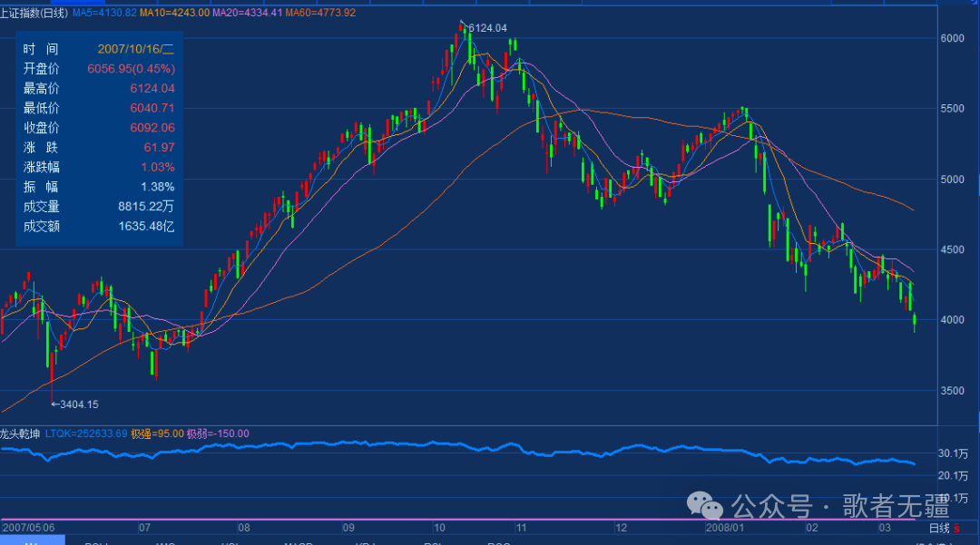Click the 极强=95.00 indicator label

(x=157, y=433)
